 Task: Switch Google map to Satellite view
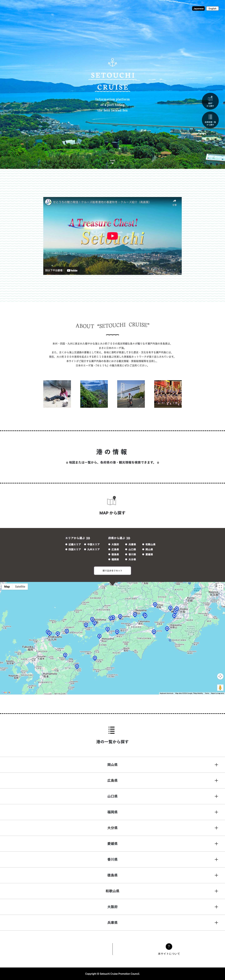[20, 587]
